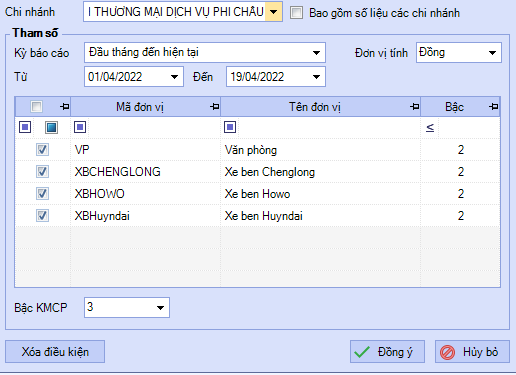Image resolution: width=516 pixels, height=375 pixels.
Task: Select the XBHuyndai code cell
Action: click(145, 216)
